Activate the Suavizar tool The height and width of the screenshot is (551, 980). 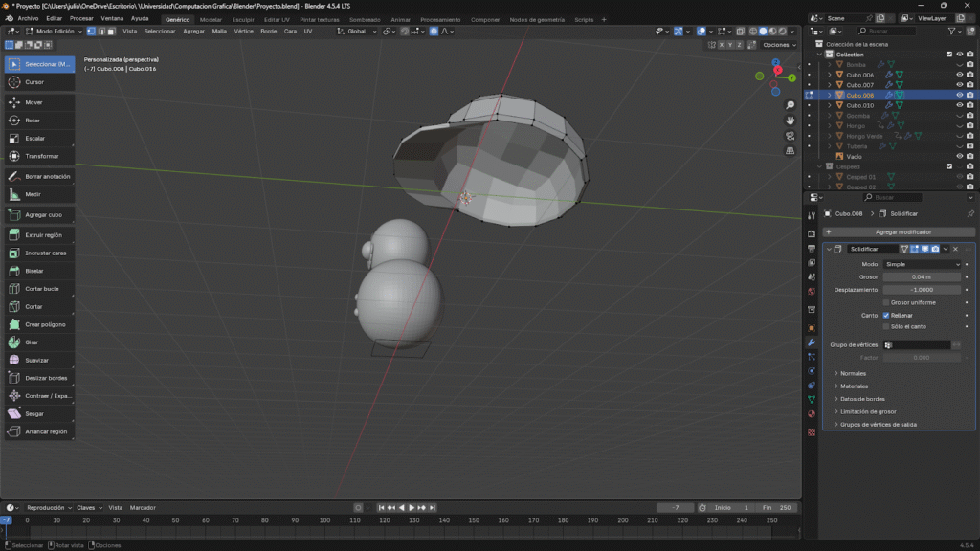click(x=39, y=360)
